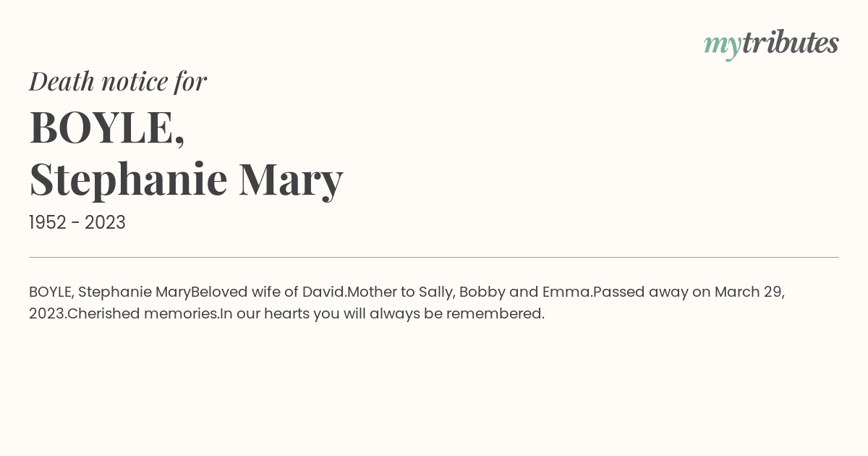The height and width of the screenshot is (456, 868).
Task: Click the name "Bobby" in the notice text
Action: [482, 293]
